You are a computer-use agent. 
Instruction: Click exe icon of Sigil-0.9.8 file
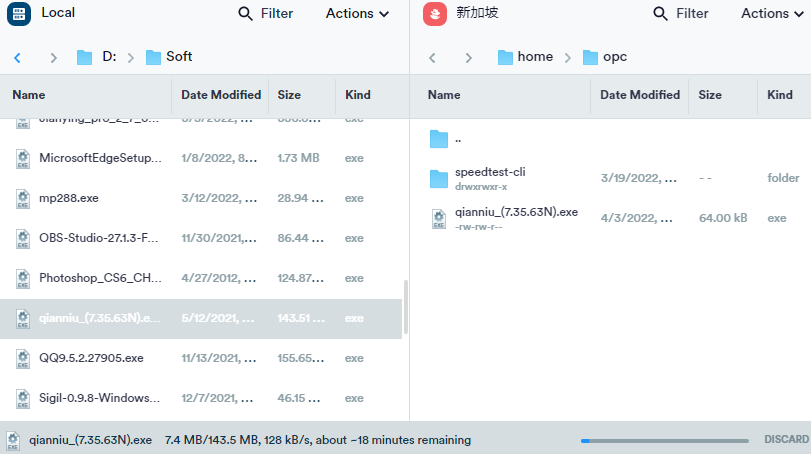pyautogui.click(x=23, y=398)
